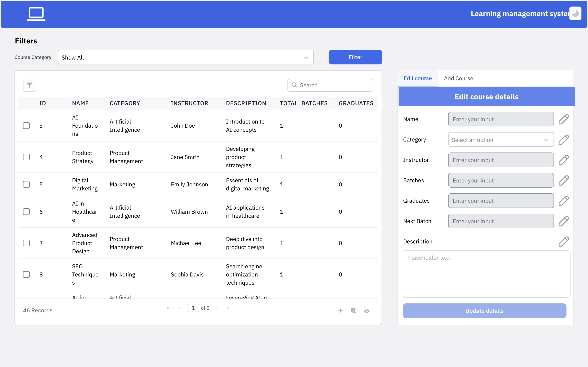
Task: Check the box for AI Foundations row
Action: pyautogui.click(x=27, y=125)
